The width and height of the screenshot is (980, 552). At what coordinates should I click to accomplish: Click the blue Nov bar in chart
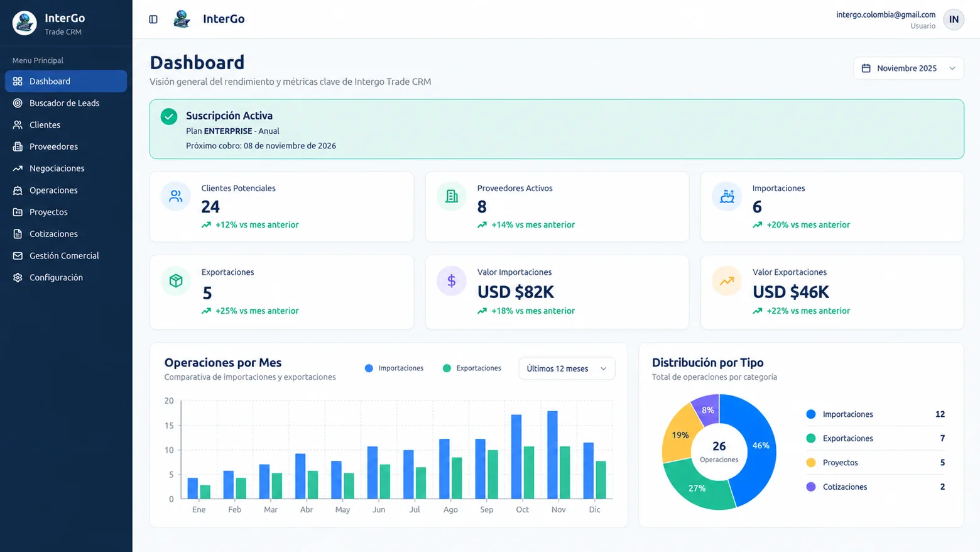[552, 455]
